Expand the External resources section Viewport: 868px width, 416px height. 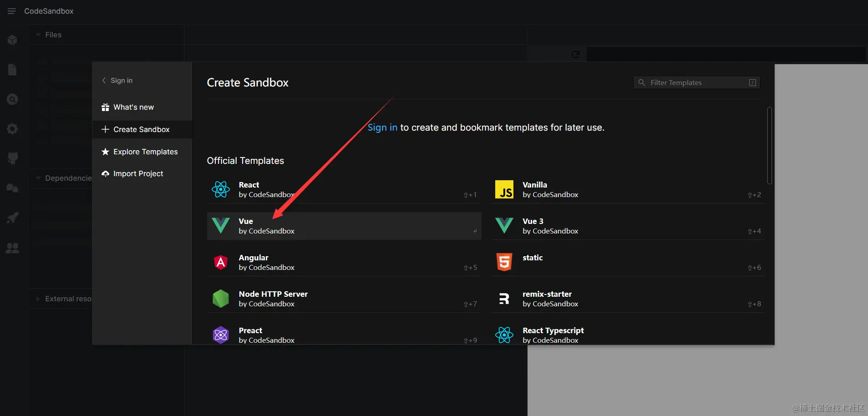tap(64, 299)
